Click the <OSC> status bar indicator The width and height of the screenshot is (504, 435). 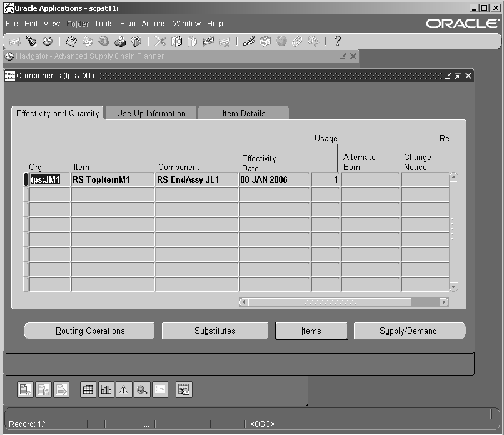coord(262,424)
